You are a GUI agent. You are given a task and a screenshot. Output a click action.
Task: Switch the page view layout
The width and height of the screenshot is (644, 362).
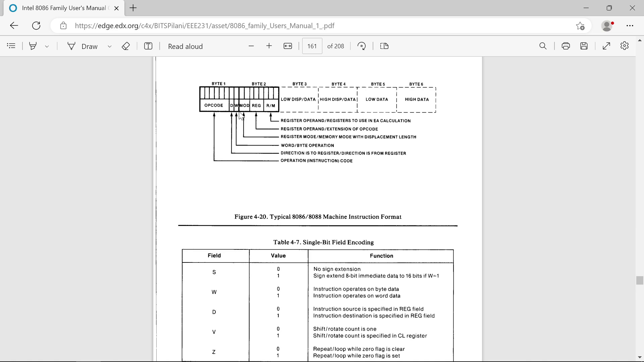384,46
